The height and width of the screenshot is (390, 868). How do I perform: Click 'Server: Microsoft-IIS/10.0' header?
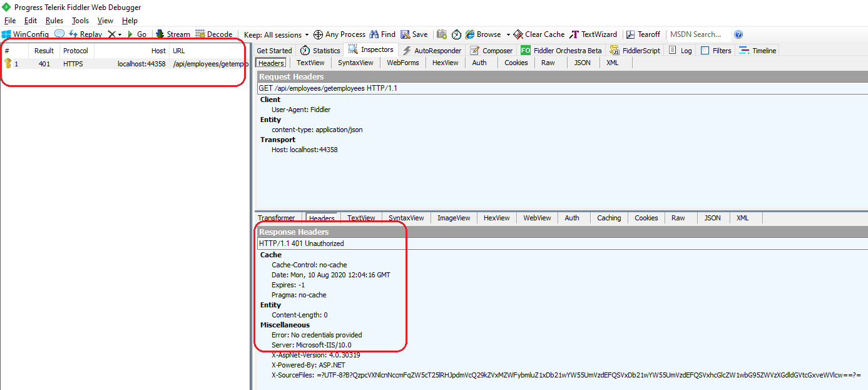312,345
